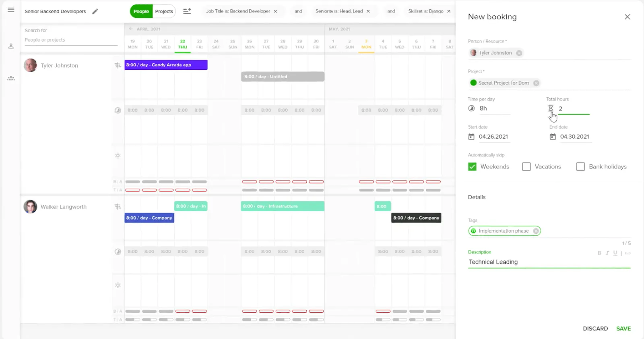Apply bold formatting to description
Viewport: 644px width, 339px height.
click(599, 253)
